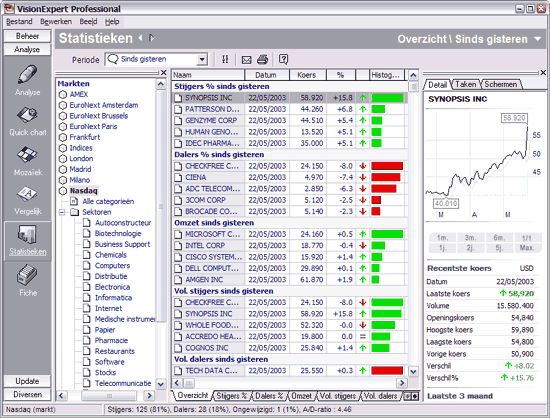Open the Overzicht \ Sinds gisteren dropdown arrow
The width and height of the screenshot is (550, 418).
[538, 39]
